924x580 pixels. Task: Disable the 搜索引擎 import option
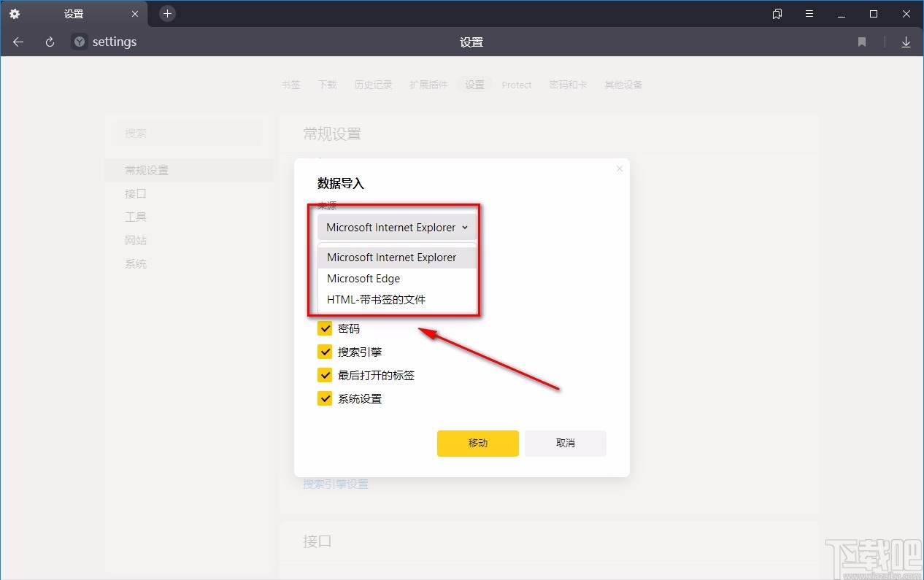tap(325, 352)
